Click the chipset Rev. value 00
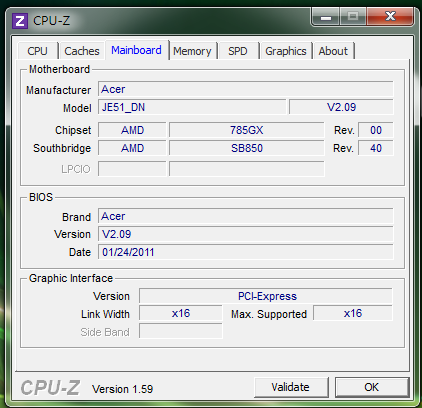The width and height of the screenshot is (422, 408). 376,130
